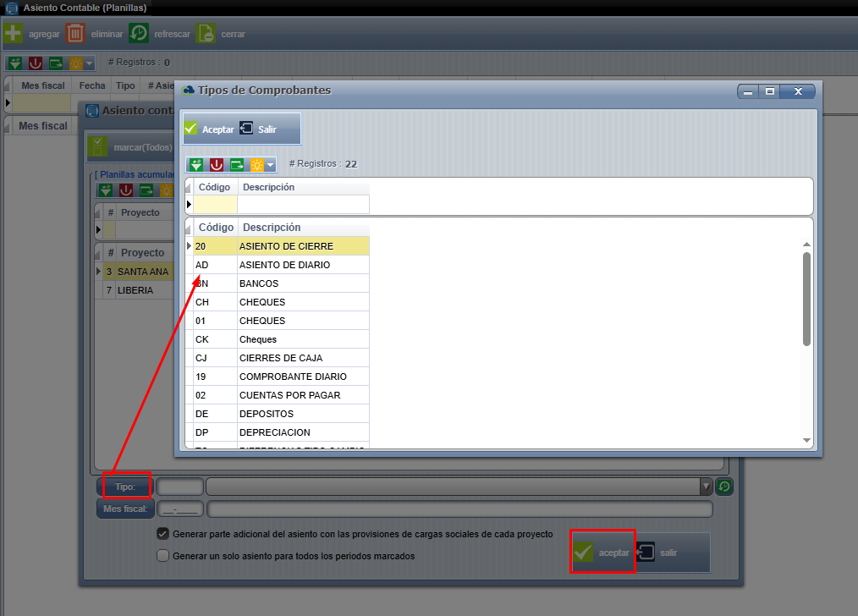Click green filter icon under Planillas acumuladas

tap(106, 190)
